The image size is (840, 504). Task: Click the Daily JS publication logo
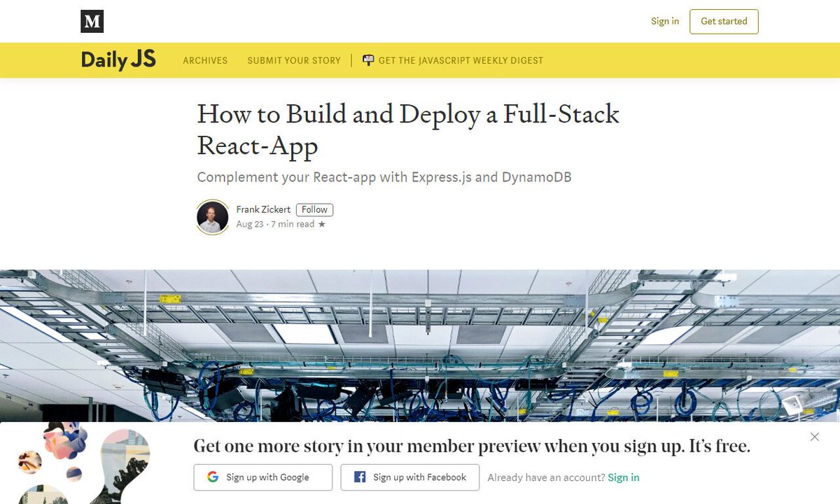point(118,60)
